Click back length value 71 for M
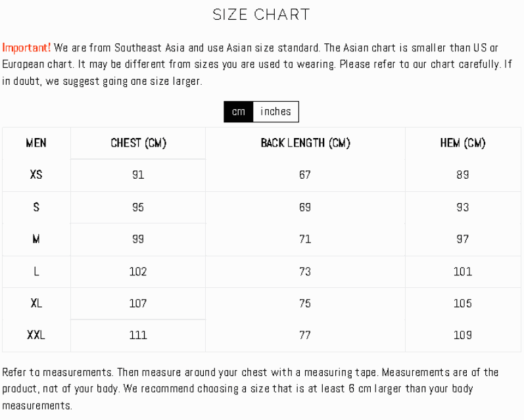524x420 pixels. pyautogui.click(x=305, y=239)
